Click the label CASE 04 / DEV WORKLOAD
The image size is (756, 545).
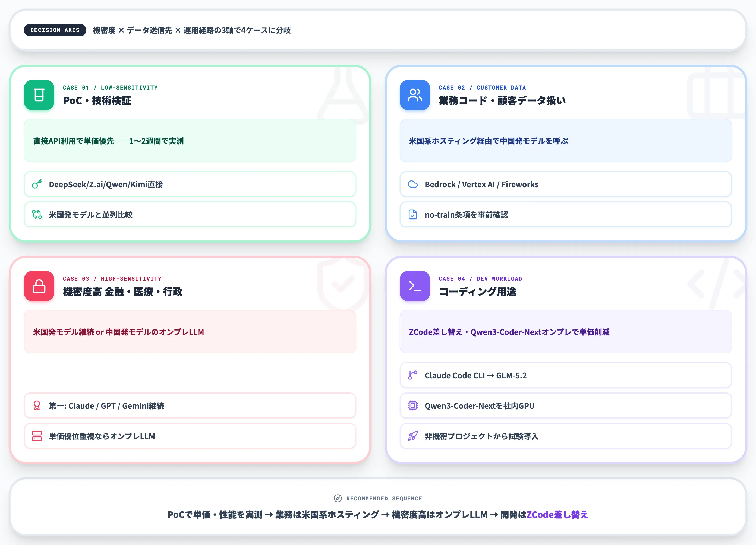480,279
